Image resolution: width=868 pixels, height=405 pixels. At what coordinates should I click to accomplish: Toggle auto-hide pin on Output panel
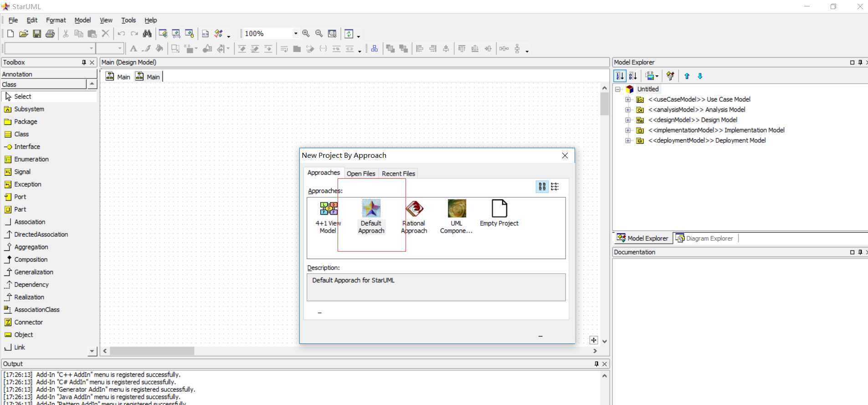point(596,364)
